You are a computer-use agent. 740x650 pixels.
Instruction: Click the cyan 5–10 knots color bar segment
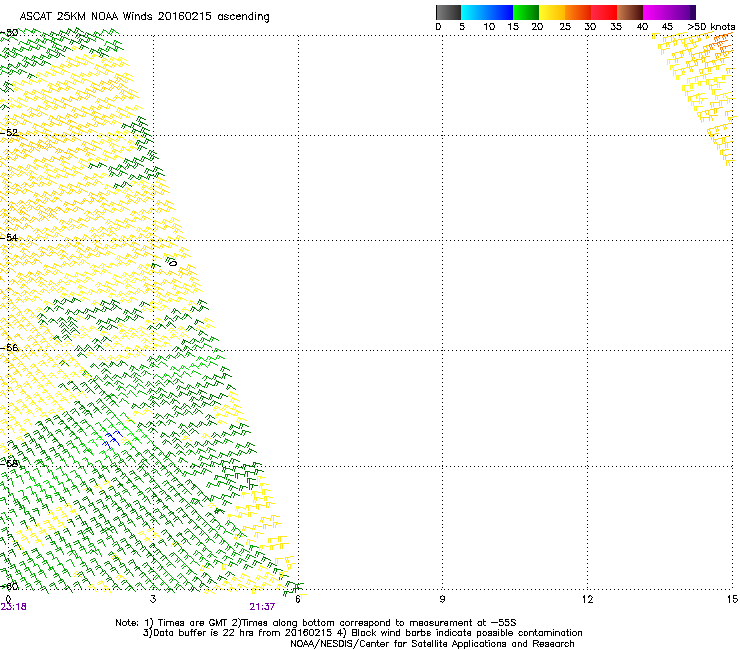pyautogui.click(x=474, y=12)
